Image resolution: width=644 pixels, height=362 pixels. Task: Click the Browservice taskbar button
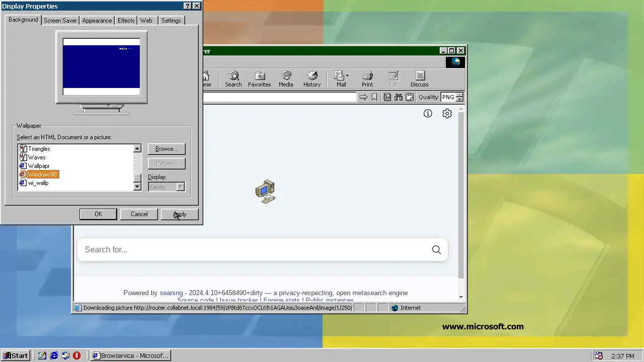[x=130, y=355]
